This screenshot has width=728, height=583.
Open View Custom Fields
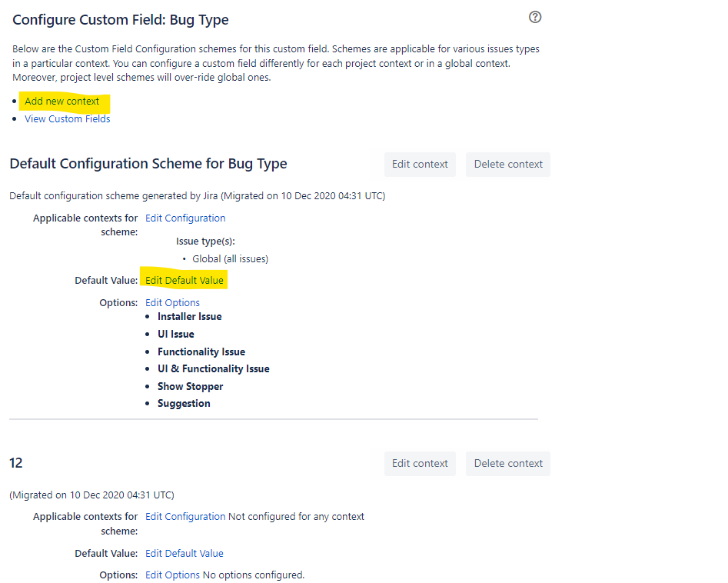point(67,118)
